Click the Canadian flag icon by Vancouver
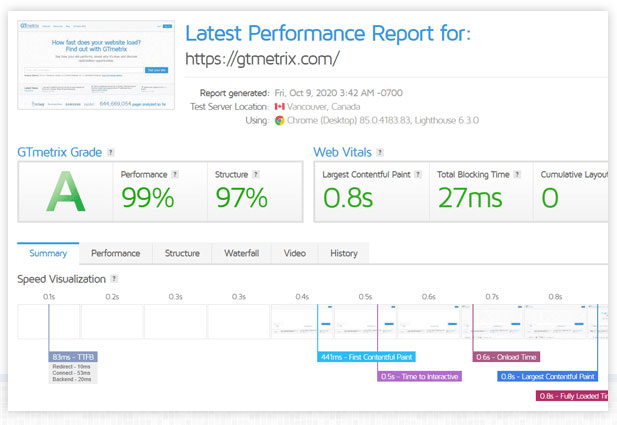 pyautogui.click(x=280, y=107)
